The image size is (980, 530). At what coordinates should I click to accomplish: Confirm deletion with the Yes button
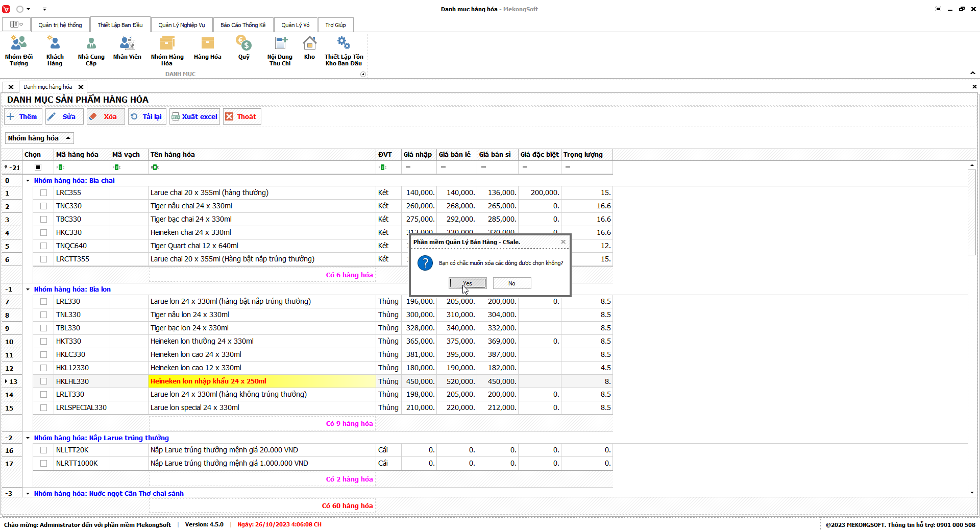click(x=468, y=283)
